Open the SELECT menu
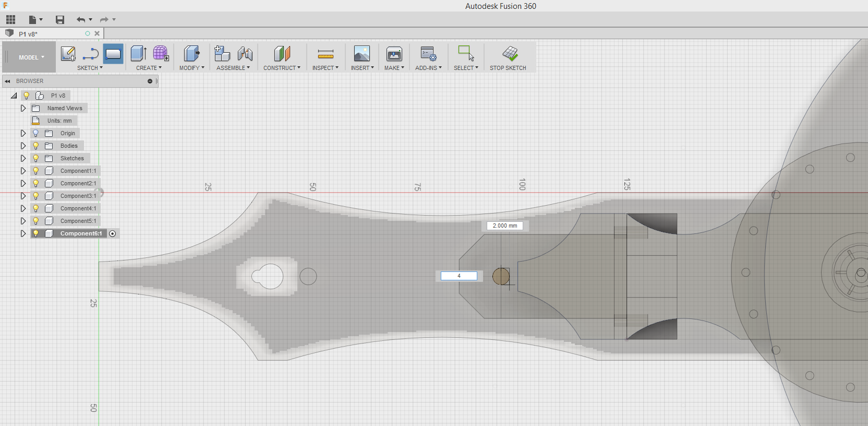868x426 pixels. (x=466, y=68)
